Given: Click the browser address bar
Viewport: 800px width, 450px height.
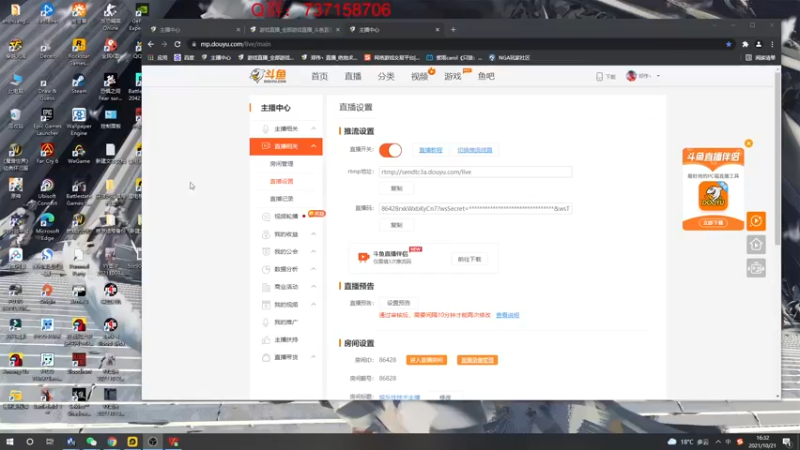Looking at the screenshot, I should click(x=459, y=44).
